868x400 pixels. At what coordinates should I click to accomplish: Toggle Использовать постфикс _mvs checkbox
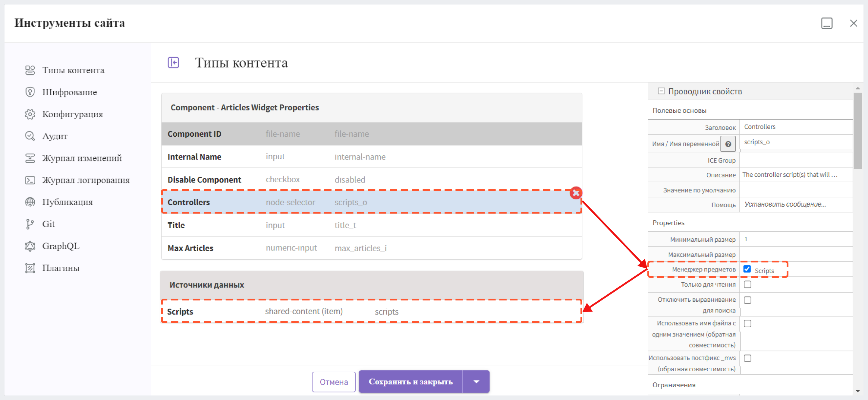coord(747,358)
